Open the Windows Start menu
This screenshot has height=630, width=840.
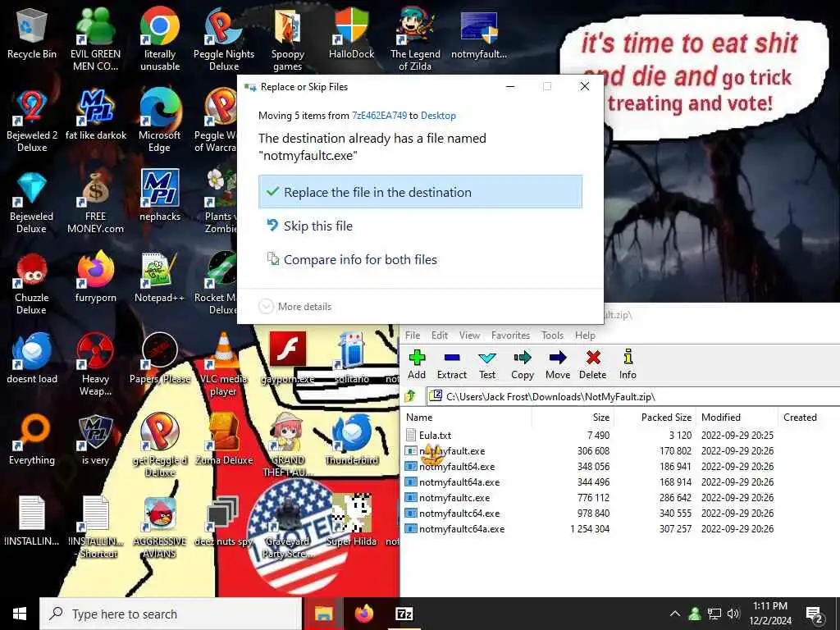(x=20, y=614)
